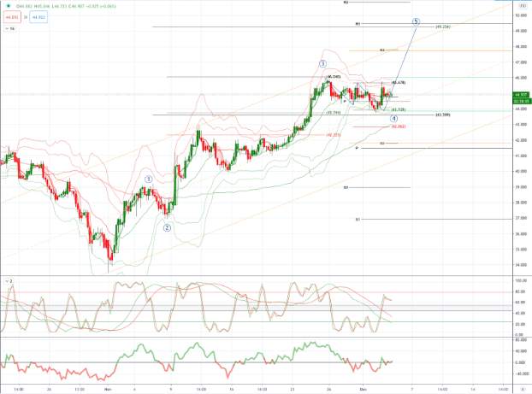Screen dimensions: 532x394
Task: Click the 20.00 oscillator axis label
Action: (x=521, y=324)
